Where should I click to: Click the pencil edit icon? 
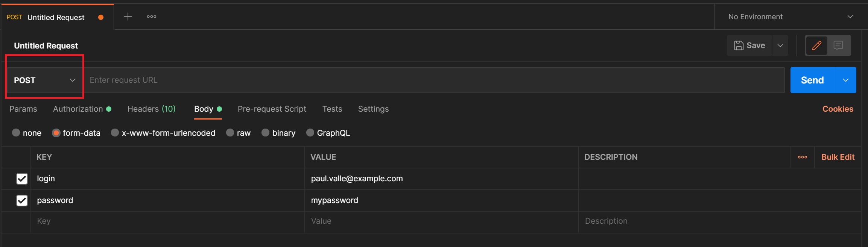click(816, 45)
